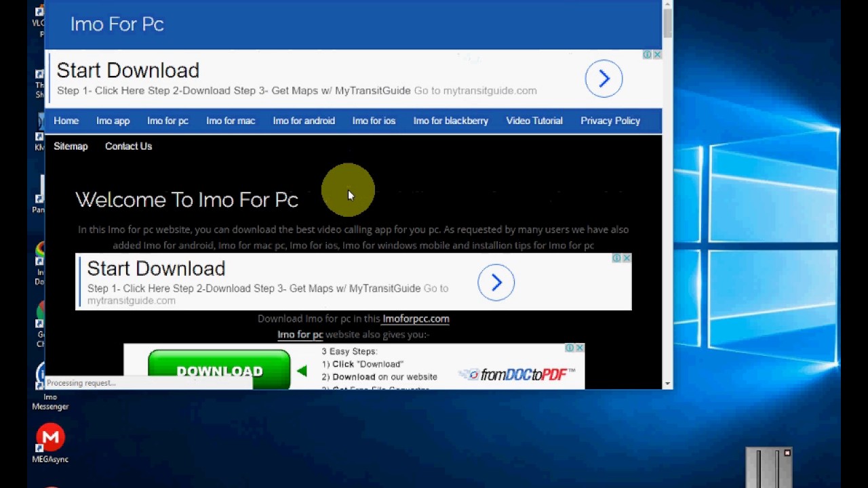Open the MEGAsync desktop icon
Screen dimensions: 868x488
50,443
